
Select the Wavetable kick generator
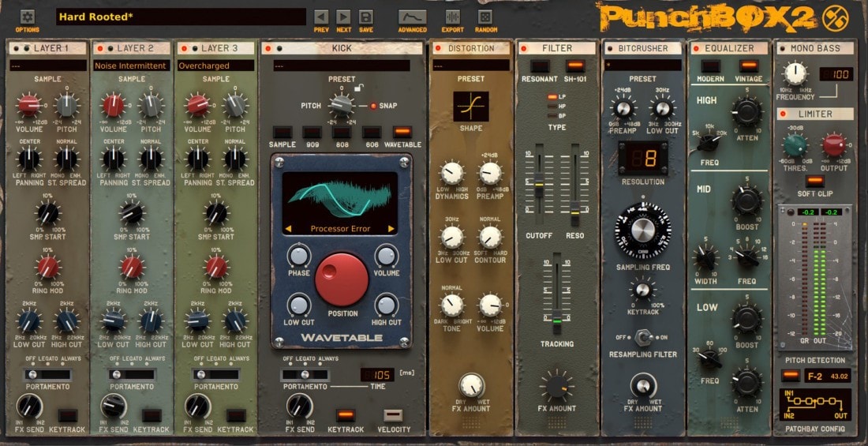pyautogui.click(x=402, y=132)
